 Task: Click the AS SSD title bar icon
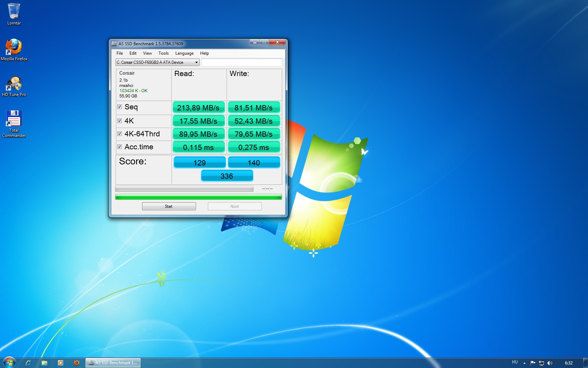click(114, 43)
